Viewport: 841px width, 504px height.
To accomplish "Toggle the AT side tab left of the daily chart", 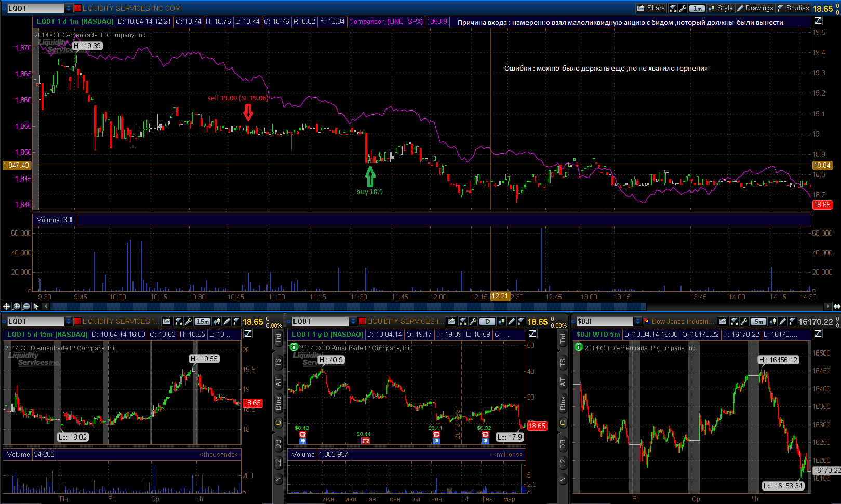I will pyautogui.click(x=278, y=383).
